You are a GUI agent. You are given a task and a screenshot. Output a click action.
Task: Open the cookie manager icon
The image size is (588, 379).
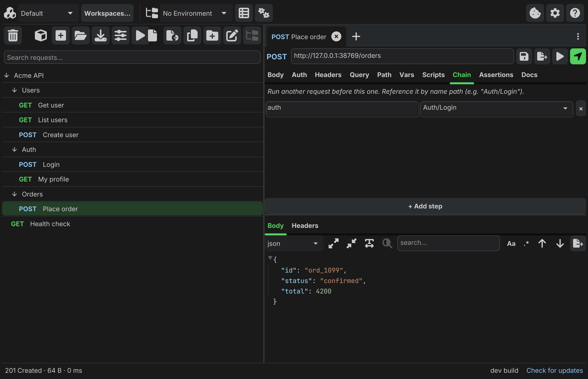pos(535,13)
